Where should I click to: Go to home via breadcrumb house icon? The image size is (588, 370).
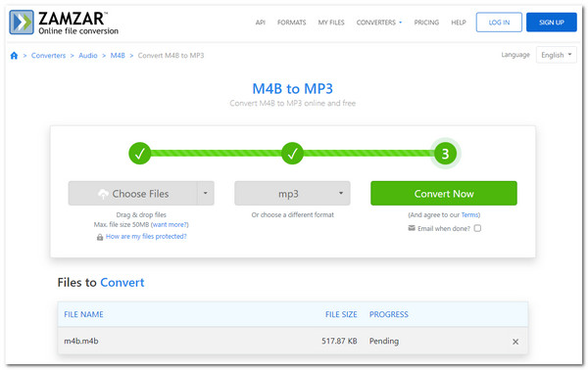pos(14,56)
